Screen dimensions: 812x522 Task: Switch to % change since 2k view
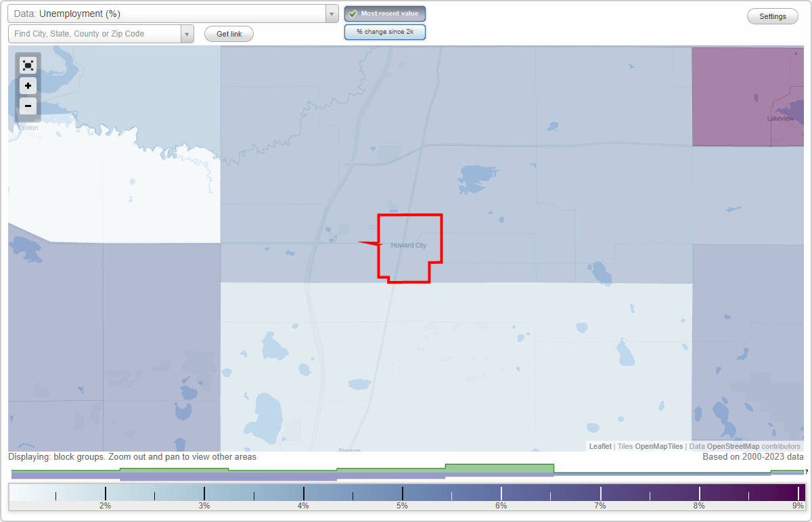coord(384,31)
